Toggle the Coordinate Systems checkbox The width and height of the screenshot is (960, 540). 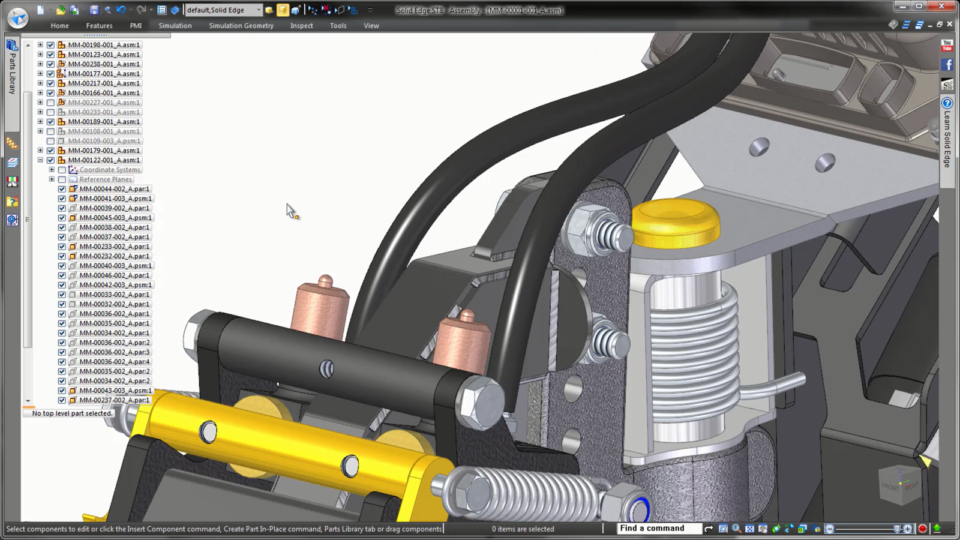(62, 170)
